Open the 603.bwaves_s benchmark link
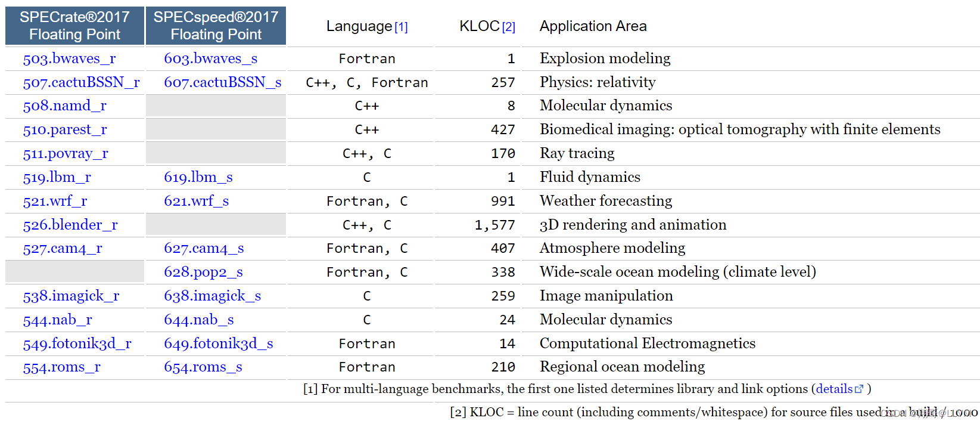Viewport: 980px width, 424px height. coord(211,58)
